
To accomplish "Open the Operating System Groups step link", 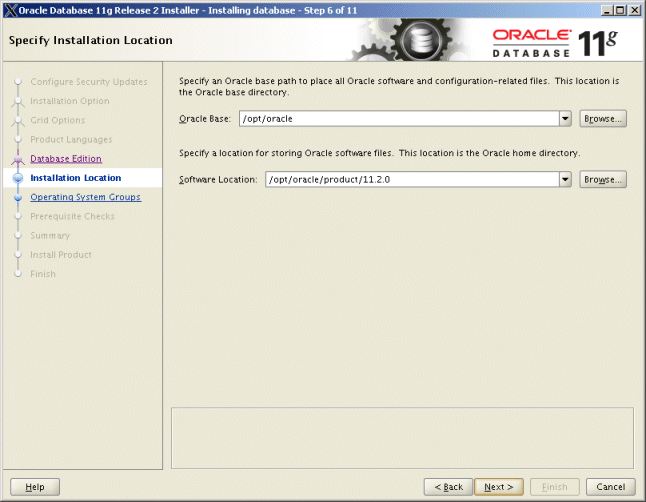I will (x=85, y=197).
